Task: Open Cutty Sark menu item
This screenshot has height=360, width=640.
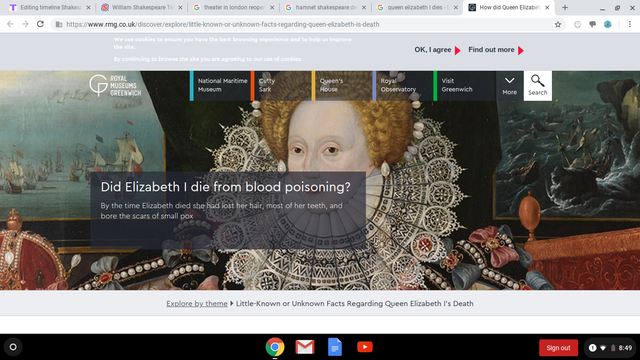Action: [x=281, y=85]
